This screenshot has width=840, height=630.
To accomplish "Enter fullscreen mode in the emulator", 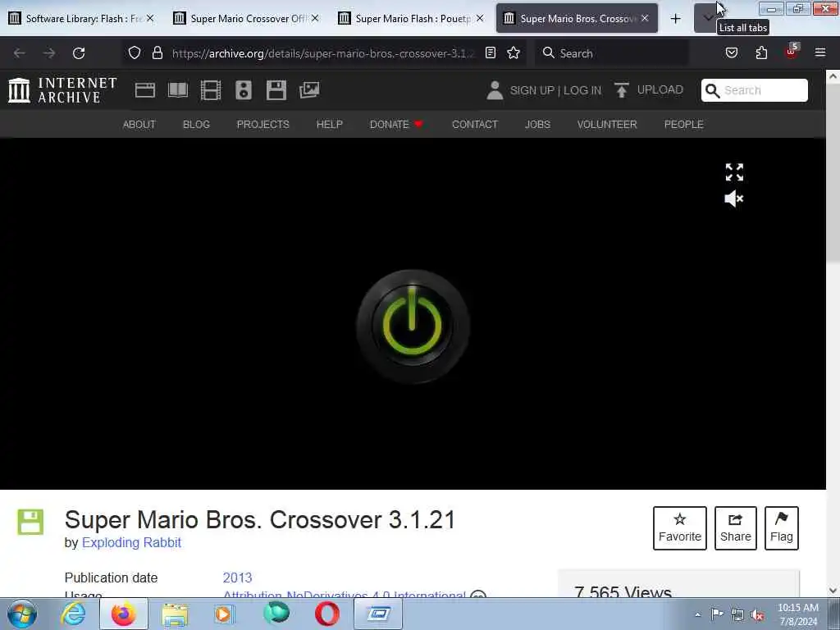I will 734,172.
